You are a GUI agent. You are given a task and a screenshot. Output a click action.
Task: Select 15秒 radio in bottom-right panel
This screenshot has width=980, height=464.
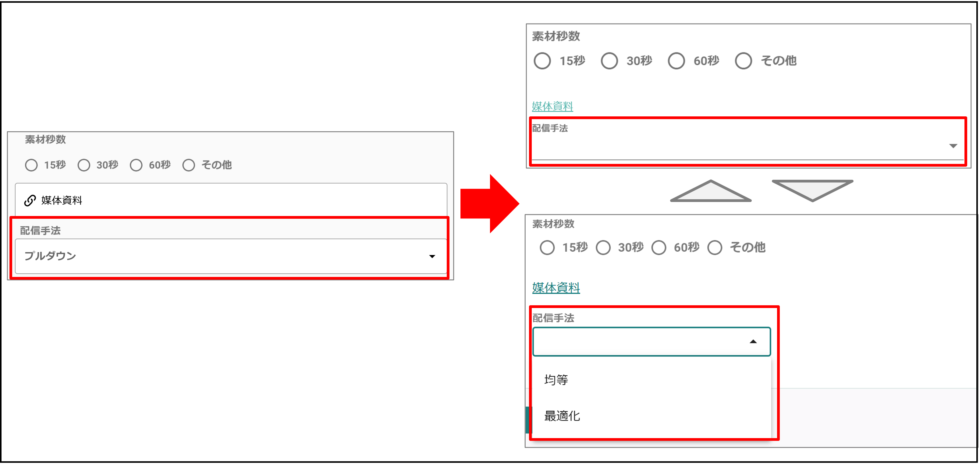547,248
